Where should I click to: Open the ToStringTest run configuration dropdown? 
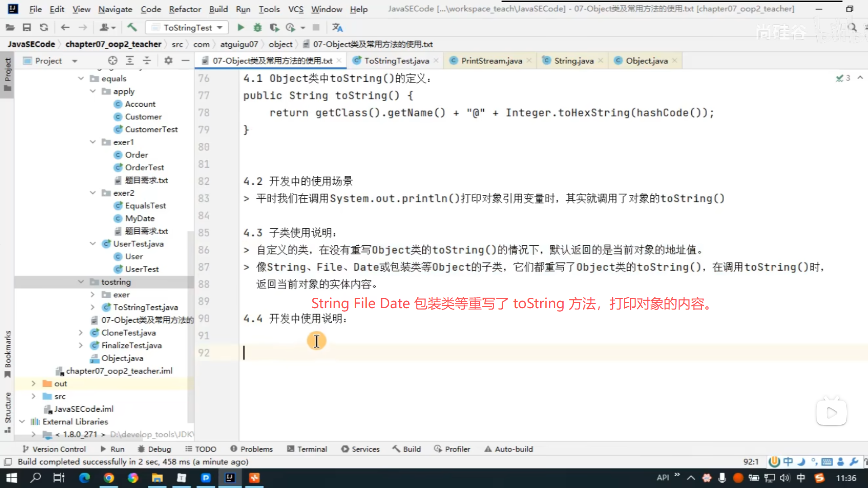(x=187, y=28)
